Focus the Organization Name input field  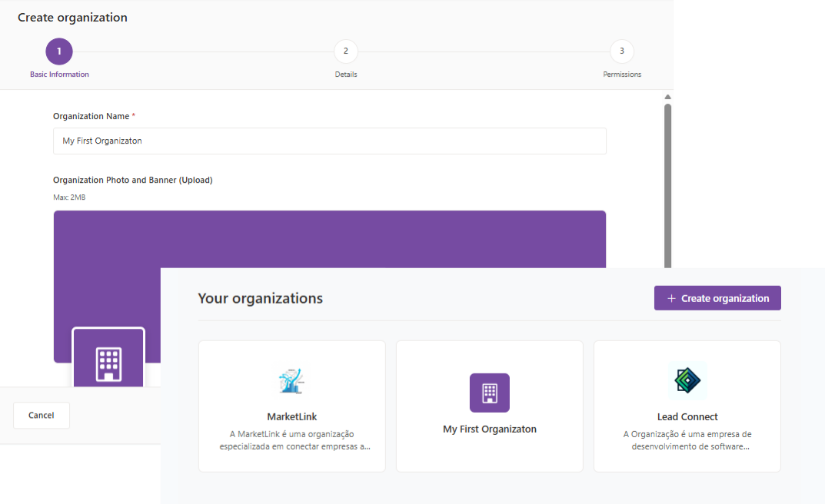tap(329, 141)
